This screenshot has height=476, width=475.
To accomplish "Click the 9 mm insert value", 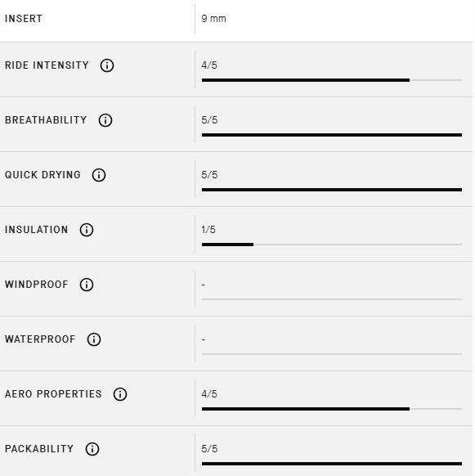I will (x=213, y=19).
